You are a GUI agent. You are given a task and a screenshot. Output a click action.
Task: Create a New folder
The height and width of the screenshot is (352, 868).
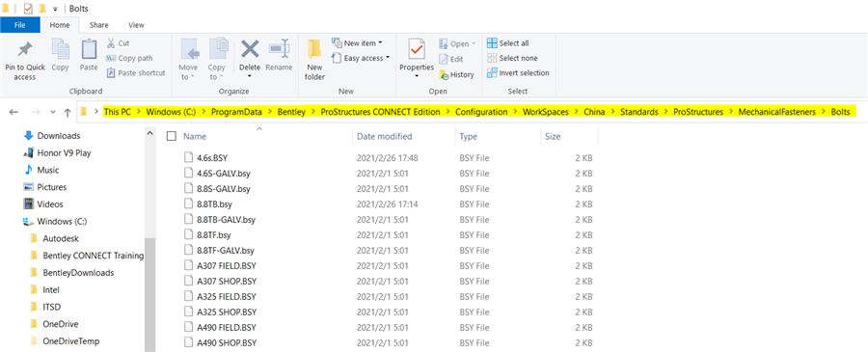(314, 60)
